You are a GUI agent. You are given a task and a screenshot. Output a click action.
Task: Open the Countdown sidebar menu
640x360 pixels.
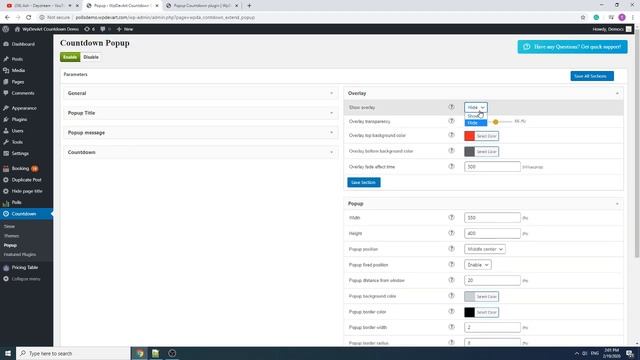coord(26,214)
